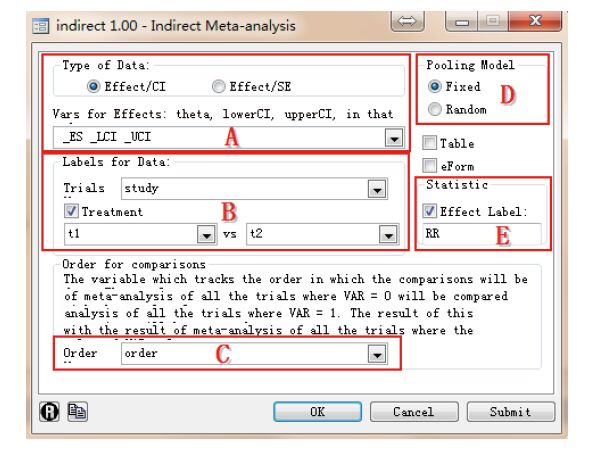Select the Effect/SE data type
This screenshot has width=590, height=449.
click(x=219, y=87)
